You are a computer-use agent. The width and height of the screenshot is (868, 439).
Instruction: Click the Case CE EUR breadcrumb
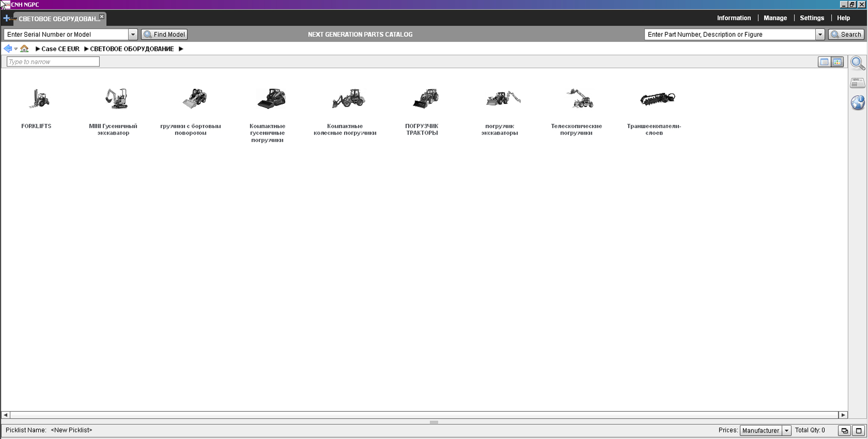tap(60, 49)
